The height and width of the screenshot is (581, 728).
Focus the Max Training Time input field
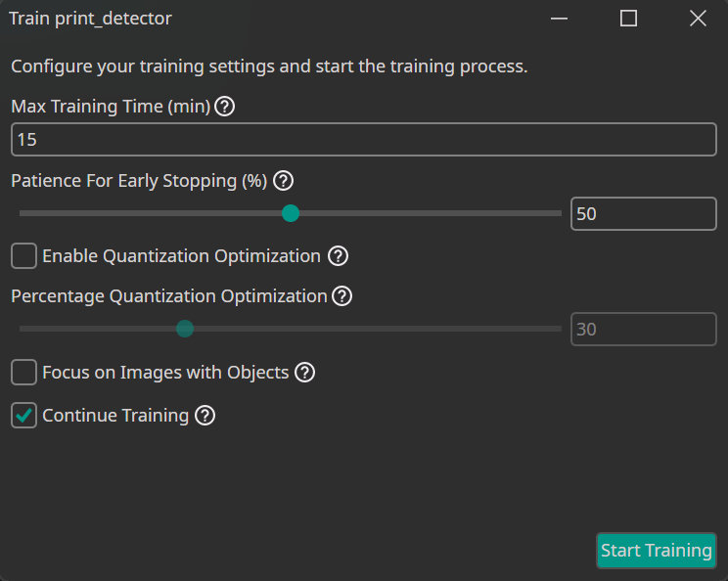tap(363, 140)
